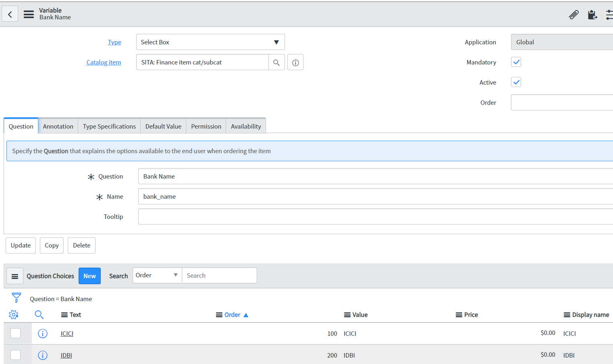The width and height of the screenshot is (613, 364).
Task: Open the attachments paperclip icon
Action: click(574, 15)
